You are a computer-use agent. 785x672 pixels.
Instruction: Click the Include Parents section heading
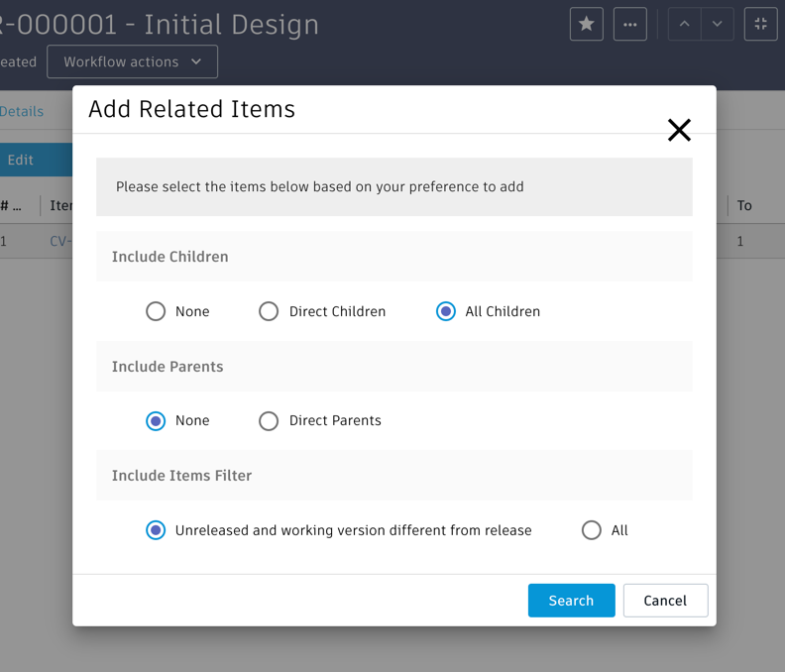[168, 367]
